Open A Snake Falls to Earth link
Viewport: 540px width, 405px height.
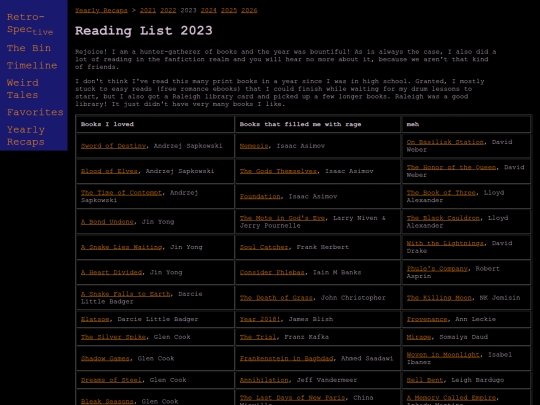tap(125, 294)
